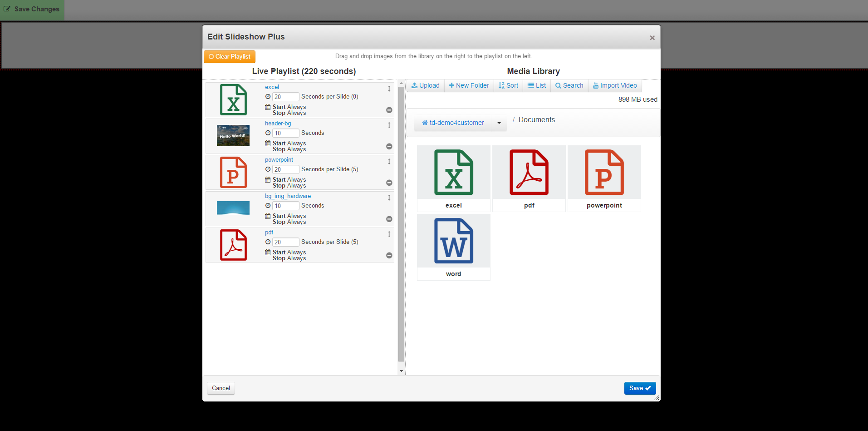Screen dimensions: 868x431
Task: Click calendar schedule icon for powerpoint slide
Action: tap(268, 180)
